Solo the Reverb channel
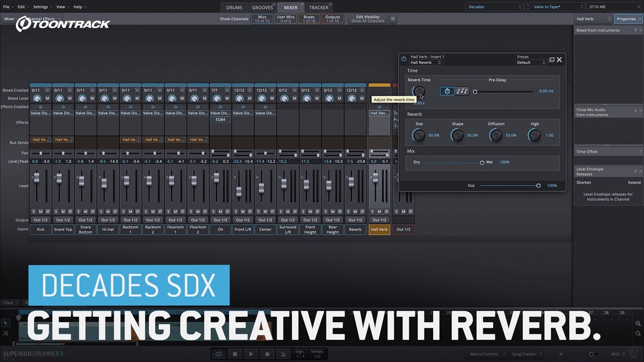644x362 pixels. [348, 211]
